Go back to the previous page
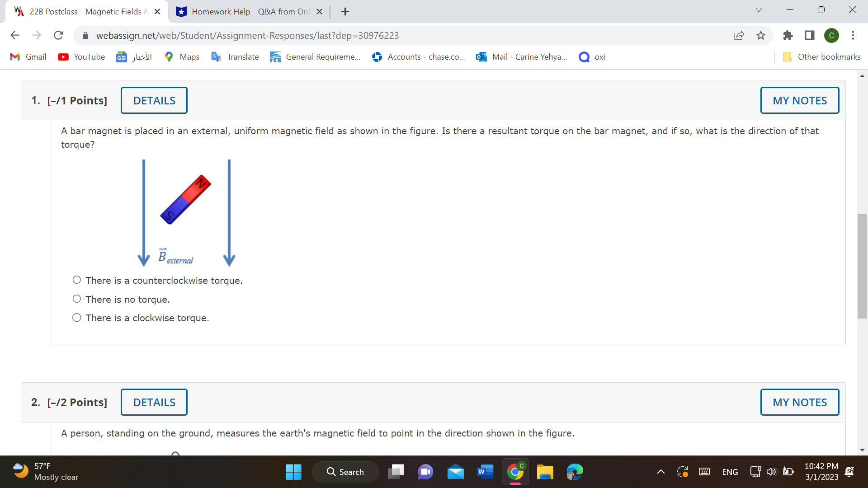 click(15, 35)
